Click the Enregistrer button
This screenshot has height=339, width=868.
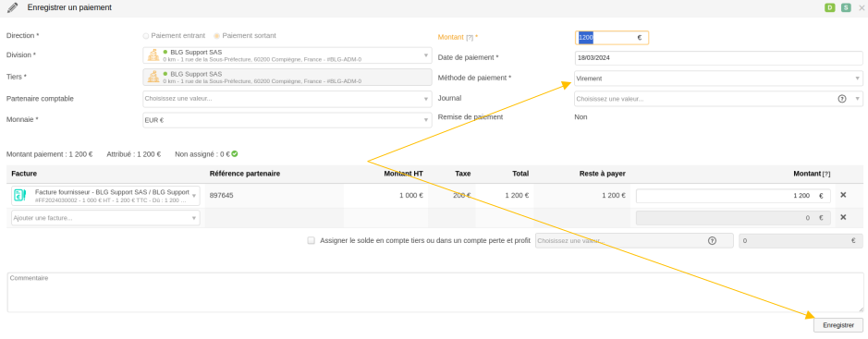point(838,325)
